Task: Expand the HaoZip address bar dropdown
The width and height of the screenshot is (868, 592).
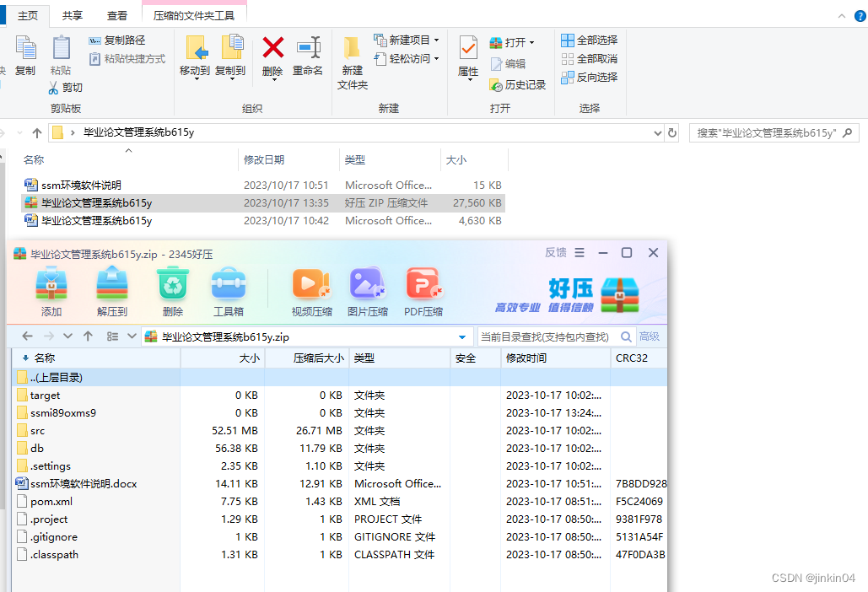Action: click(461, 336)
